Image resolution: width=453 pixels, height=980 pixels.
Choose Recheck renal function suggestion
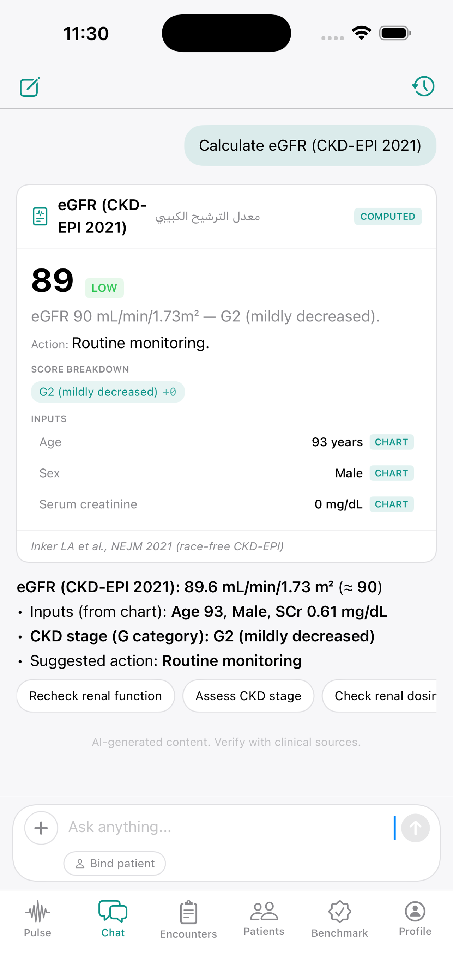coord(96,696)
